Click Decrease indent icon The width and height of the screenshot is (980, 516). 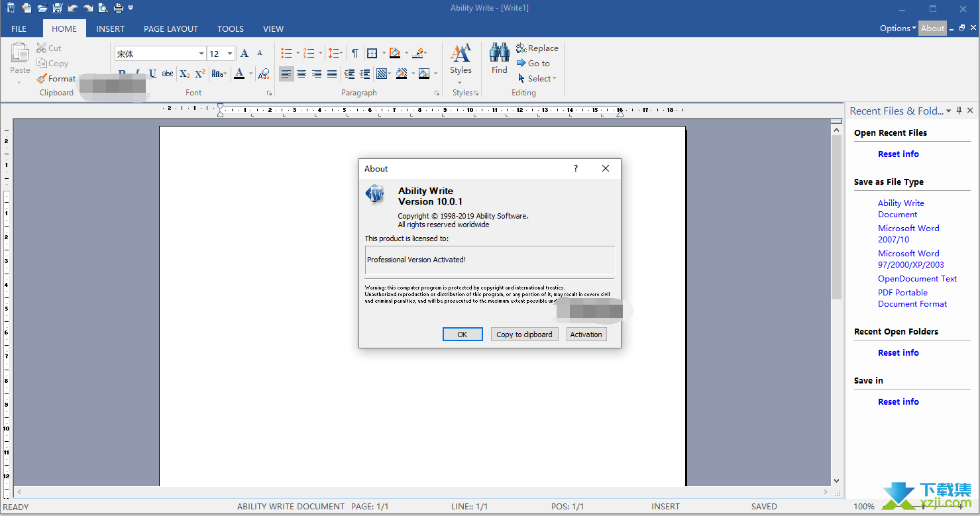(349, 74)
